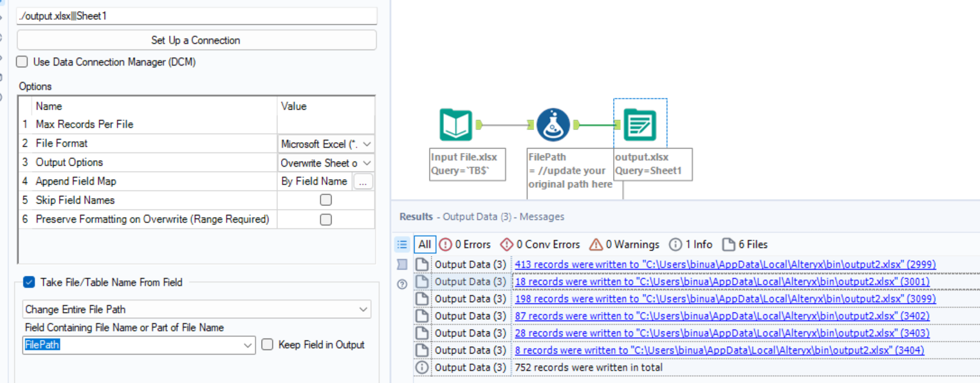This screenshot has width=980, height=383.
Task: Uncheck Take File/Table Name From Field
Action: (29, 282)
